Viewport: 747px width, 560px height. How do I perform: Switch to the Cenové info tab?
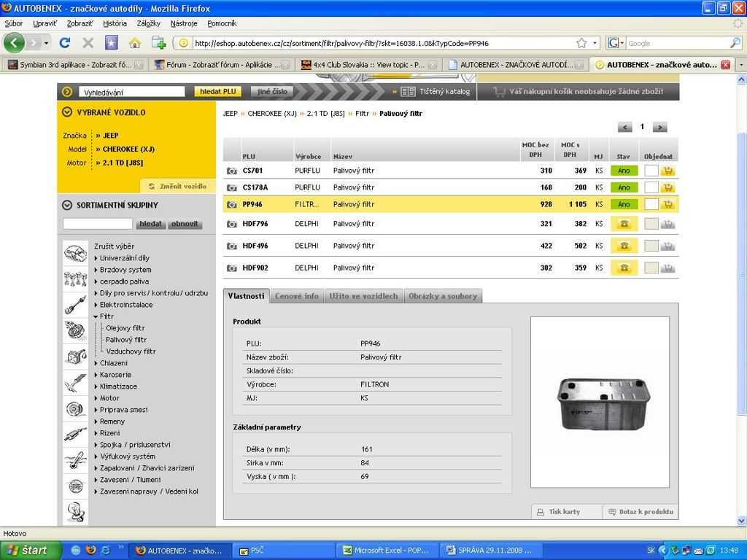click(x=296, y=296)
